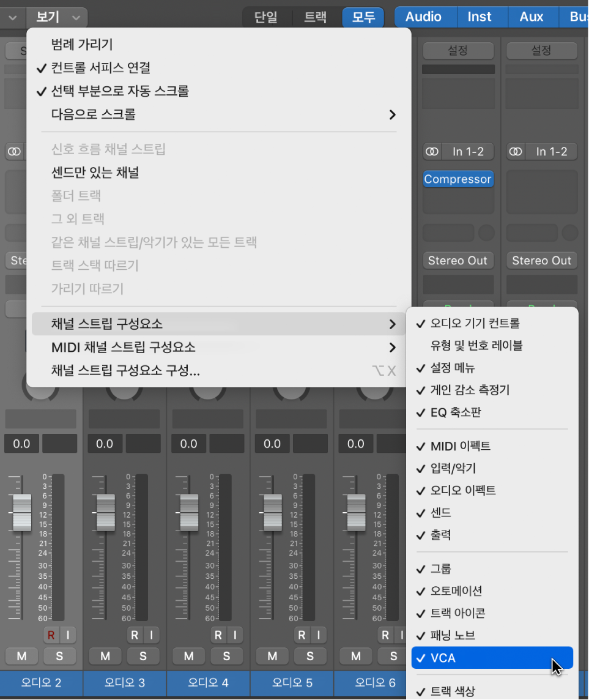Select the 모두 mixer view tab
The image size is (589, 700).
pyautogui.click(x=363, y=17)
